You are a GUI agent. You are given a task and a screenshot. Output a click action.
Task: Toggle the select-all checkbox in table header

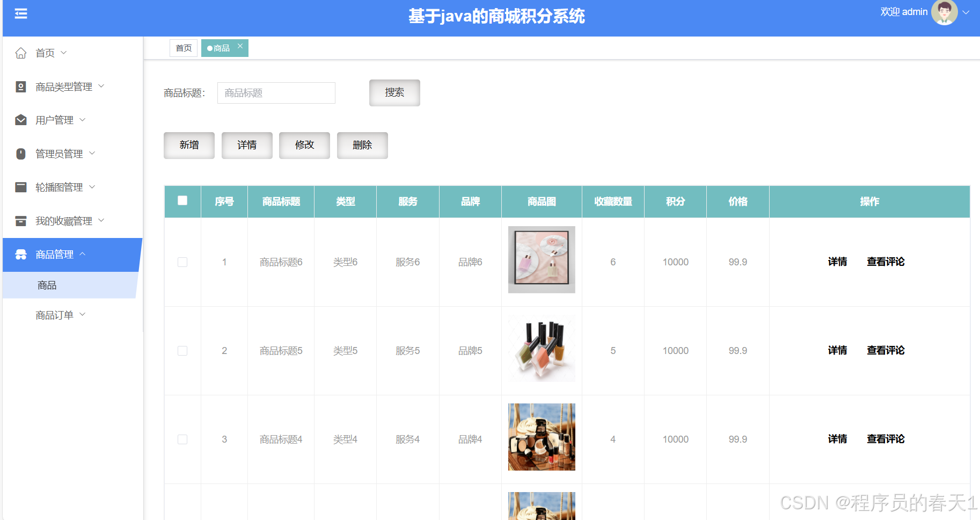click(x=182, y=200)
